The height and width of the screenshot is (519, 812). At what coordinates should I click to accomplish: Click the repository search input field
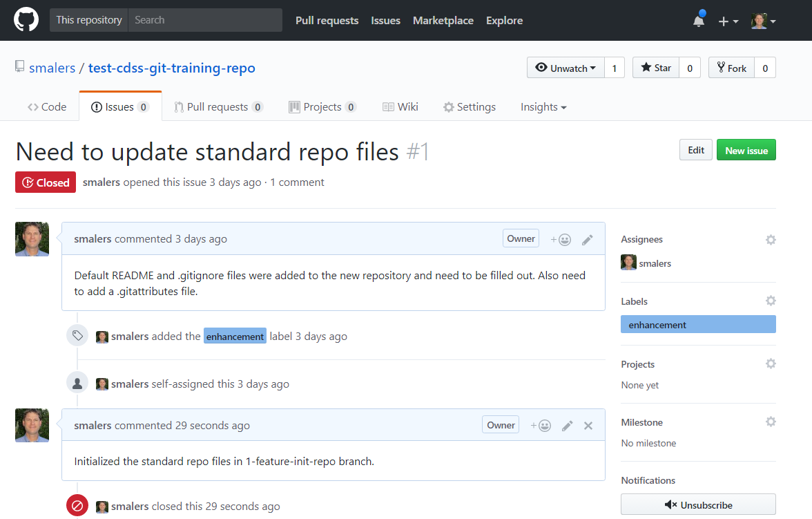204,19
